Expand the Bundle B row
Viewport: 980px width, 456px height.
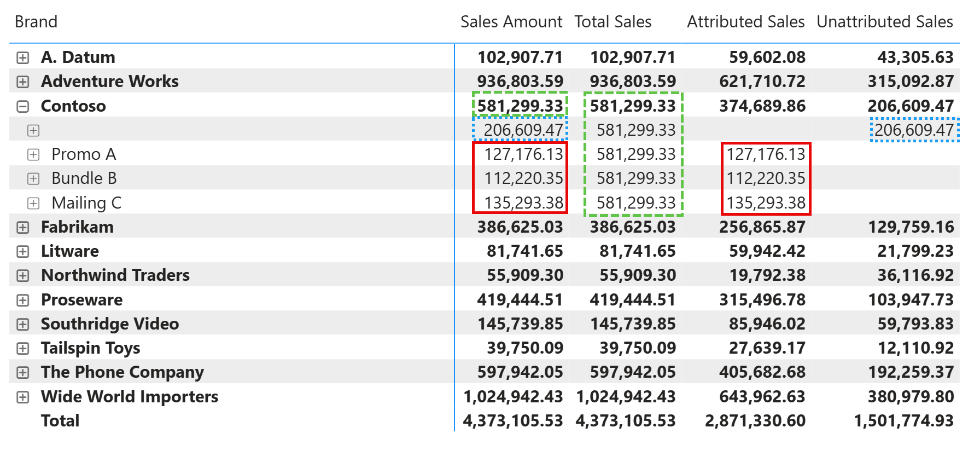33,178
